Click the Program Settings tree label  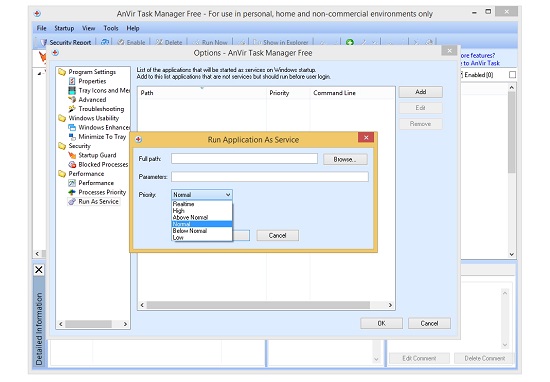[92, 72]
